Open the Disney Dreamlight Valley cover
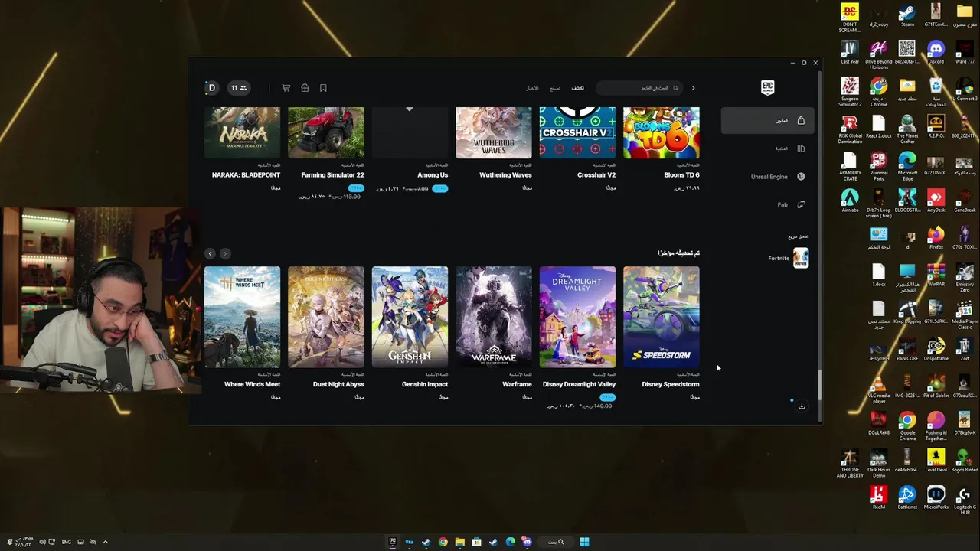The height and width of the screenshot is (551, 980). click(x=577, y=317)
